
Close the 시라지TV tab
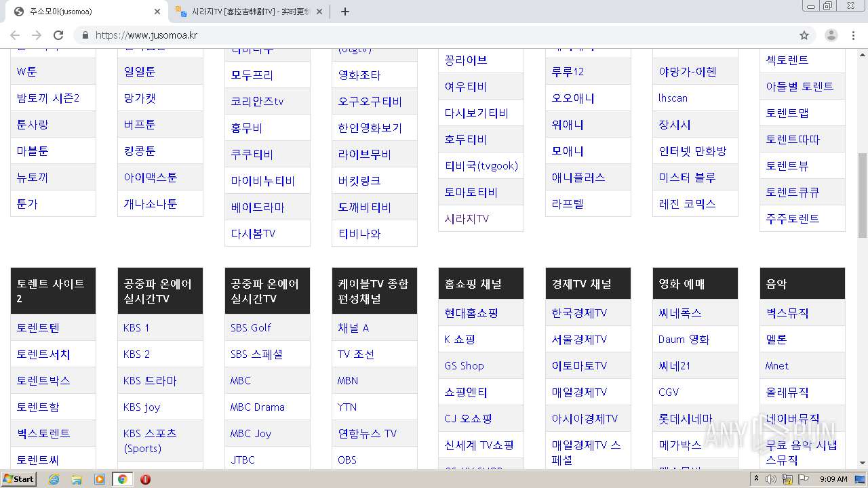pos(319,12)
